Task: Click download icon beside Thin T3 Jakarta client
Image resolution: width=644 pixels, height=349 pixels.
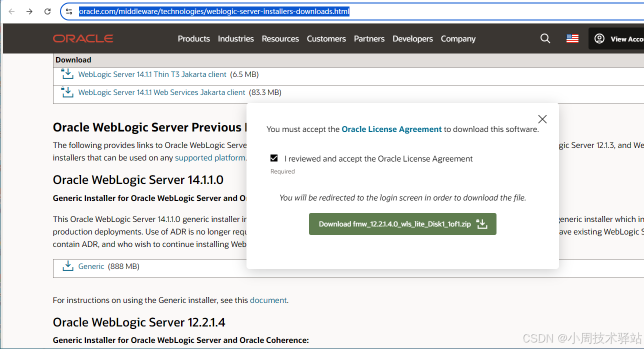Action: [x=67, y=74]
